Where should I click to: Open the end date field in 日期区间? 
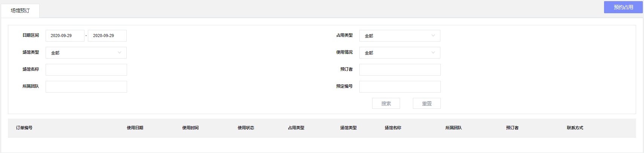[x=107, y=36]
